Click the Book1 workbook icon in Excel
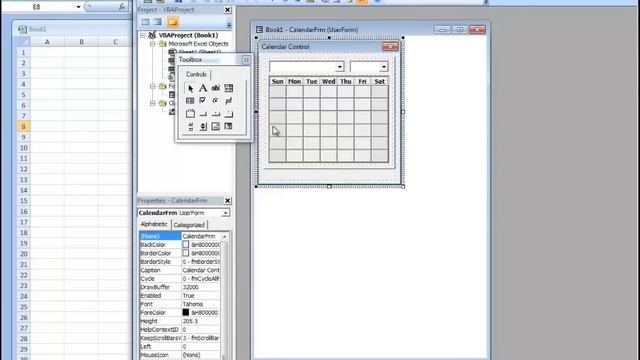The width and height of the screenshot is (640, 360). (x=22, y=29)
